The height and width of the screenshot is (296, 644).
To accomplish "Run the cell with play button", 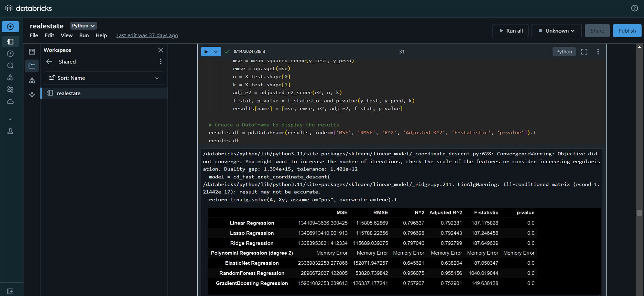I will click(206, 52).
